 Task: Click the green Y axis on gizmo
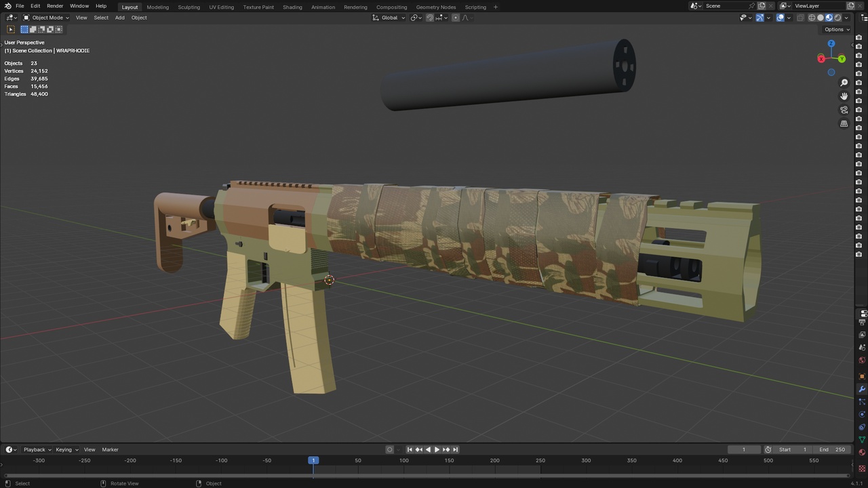click(x=842, y=59)
